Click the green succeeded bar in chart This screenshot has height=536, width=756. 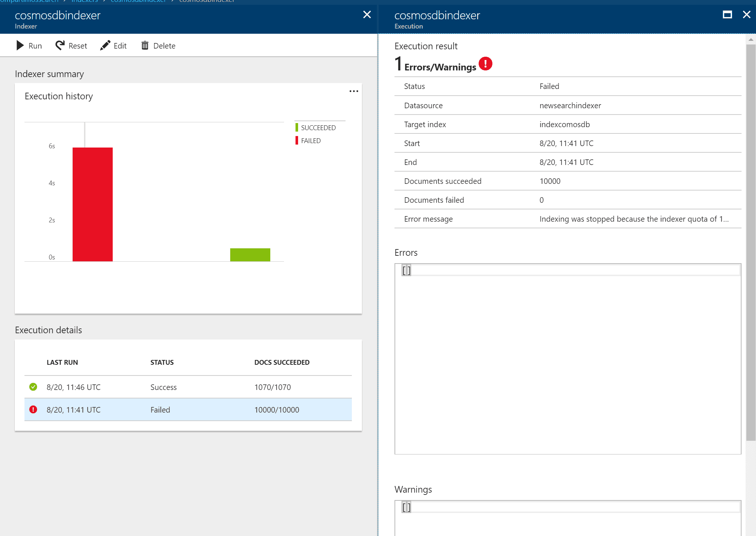[x=250, y=255]
